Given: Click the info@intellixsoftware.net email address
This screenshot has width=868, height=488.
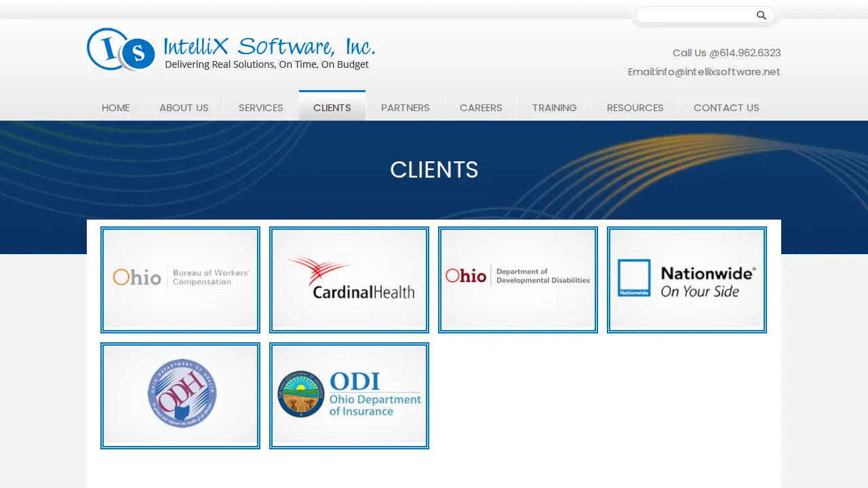Looking at the screenshot, I should point(718,72).
